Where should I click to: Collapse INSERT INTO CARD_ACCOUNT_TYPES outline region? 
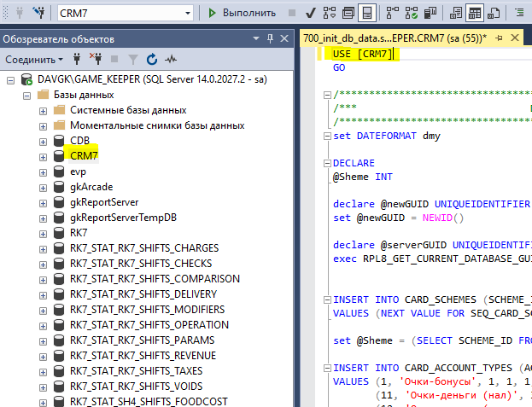pos(327,368)
